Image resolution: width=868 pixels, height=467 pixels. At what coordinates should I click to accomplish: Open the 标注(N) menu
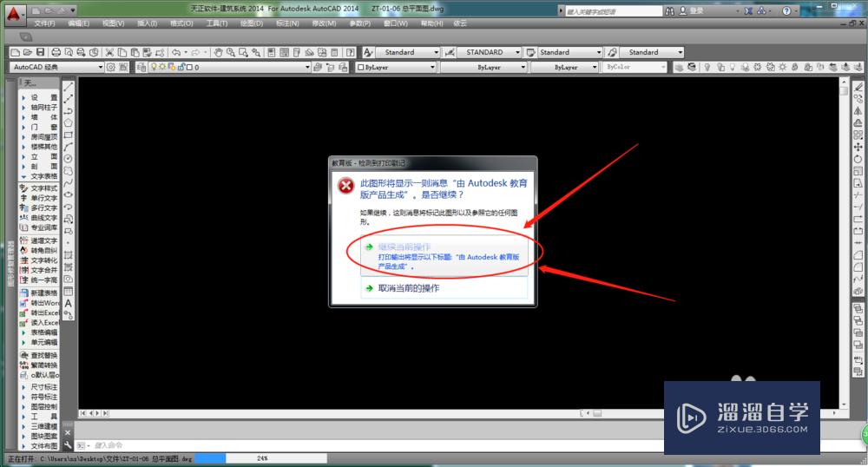pos(287,23)
